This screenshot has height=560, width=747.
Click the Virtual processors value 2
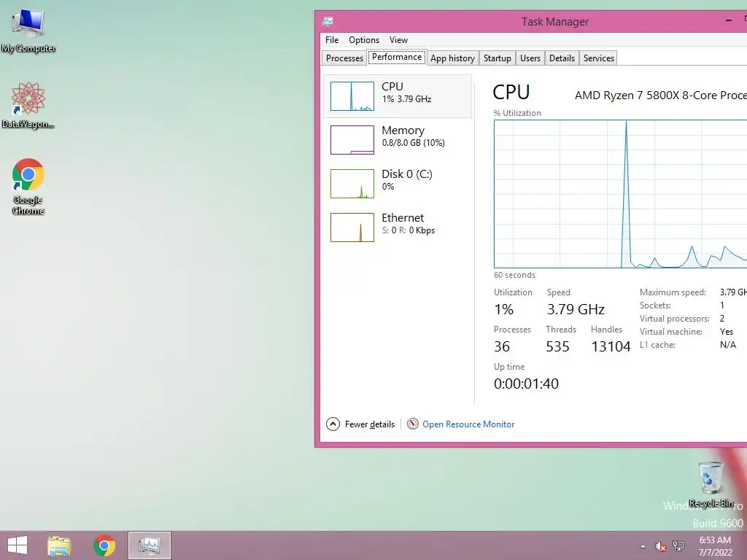point(722,318)
